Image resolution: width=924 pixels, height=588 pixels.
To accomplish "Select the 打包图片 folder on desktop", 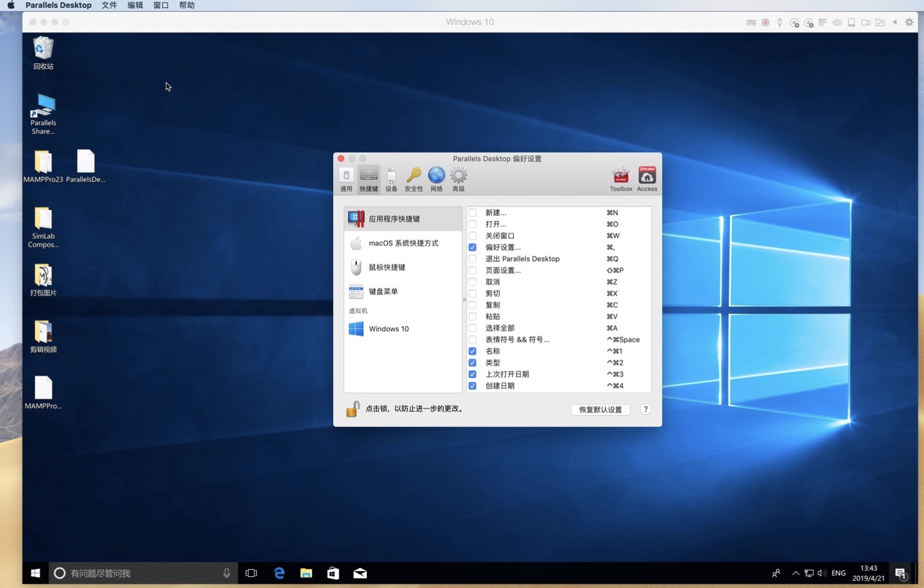I will 43,280.
